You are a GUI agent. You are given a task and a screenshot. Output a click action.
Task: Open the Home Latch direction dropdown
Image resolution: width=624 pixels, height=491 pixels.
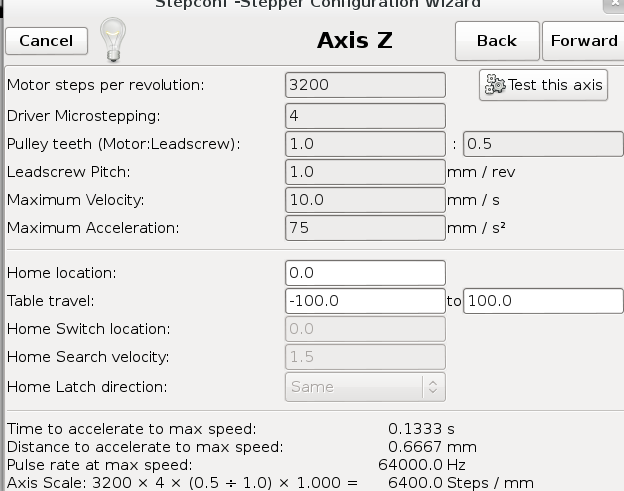[365, 386]
